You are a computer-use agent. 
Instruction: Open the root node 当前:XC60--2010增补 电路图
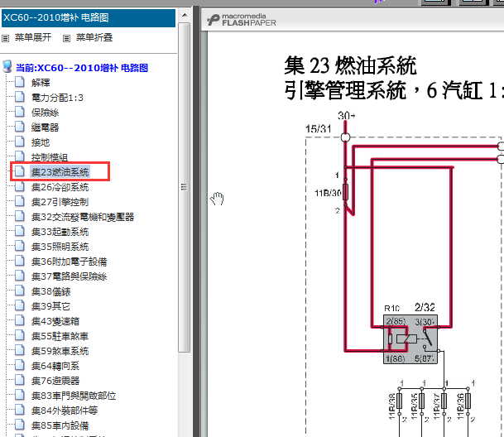coord(82,68)
